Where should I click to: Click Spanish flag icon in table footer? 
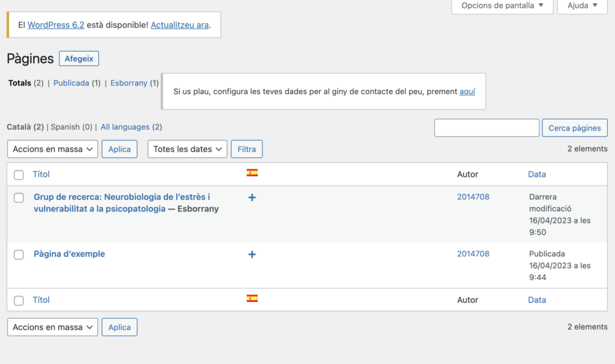(252, 299)
